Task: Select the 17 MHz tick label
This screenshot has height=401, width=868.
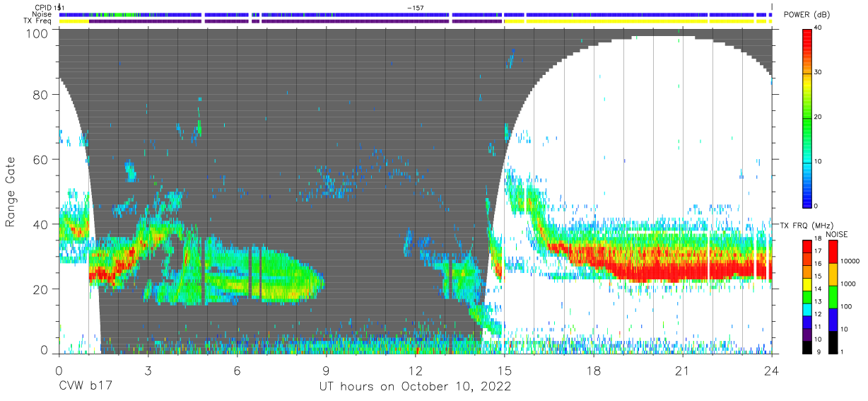Action: coord(817,251)
